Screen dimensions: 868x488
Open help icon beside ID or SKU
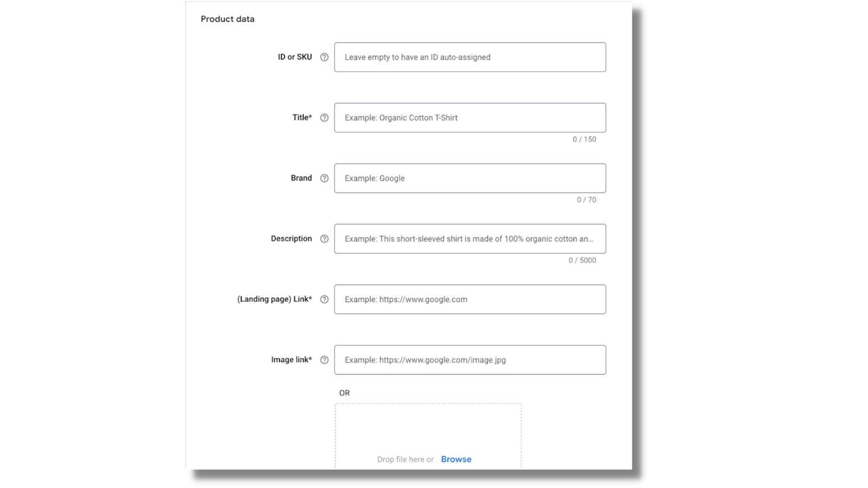pyautogui.click(x=324, y=57)
